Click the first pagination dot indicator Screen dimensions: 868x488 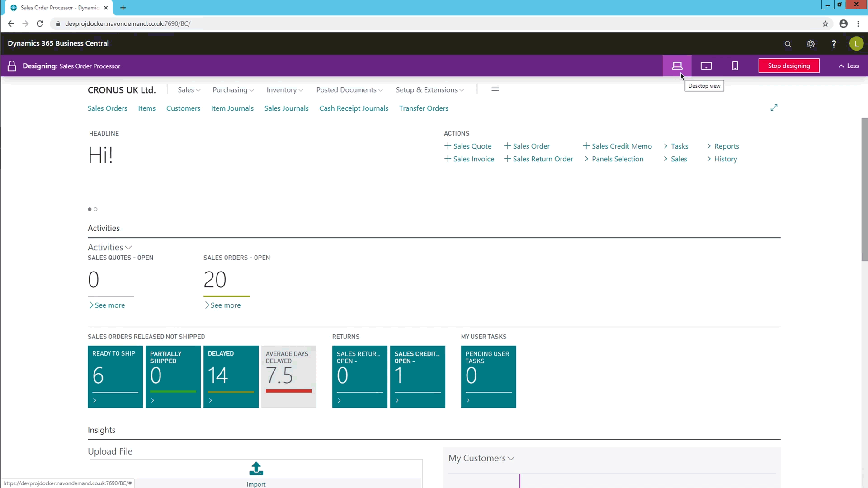tap(90, 209)
